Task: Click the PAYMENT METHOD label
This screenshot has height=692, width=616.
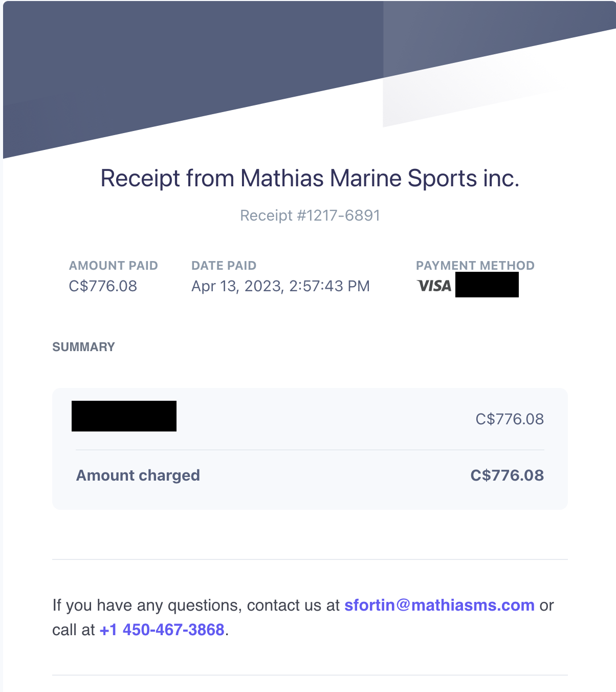Action: [x=475, y=266]
